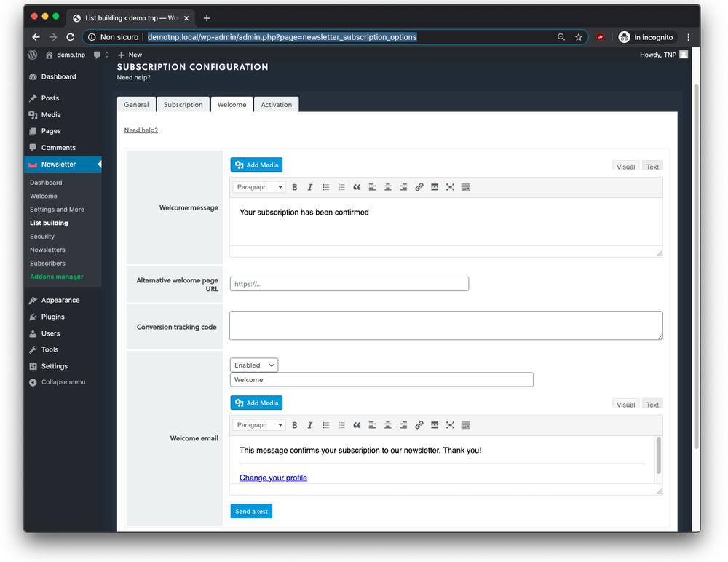The image size is (728, 562).
Task: Insert Read More tag in Welcome email editor
Action: pyautogui.click(x=435, y=425)
